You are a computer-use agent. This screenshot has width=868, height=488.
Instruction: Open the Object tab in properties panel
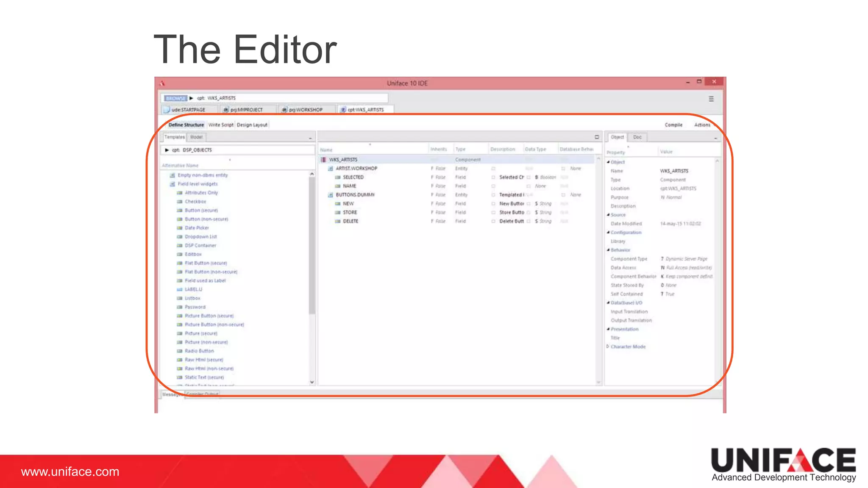(617, 137)
